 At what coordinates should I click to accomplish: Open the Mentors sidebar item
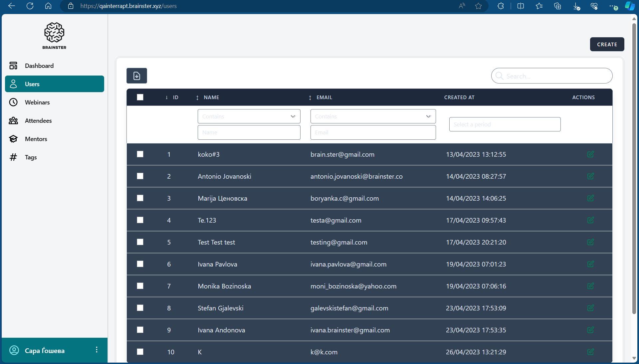pos(36,139)
